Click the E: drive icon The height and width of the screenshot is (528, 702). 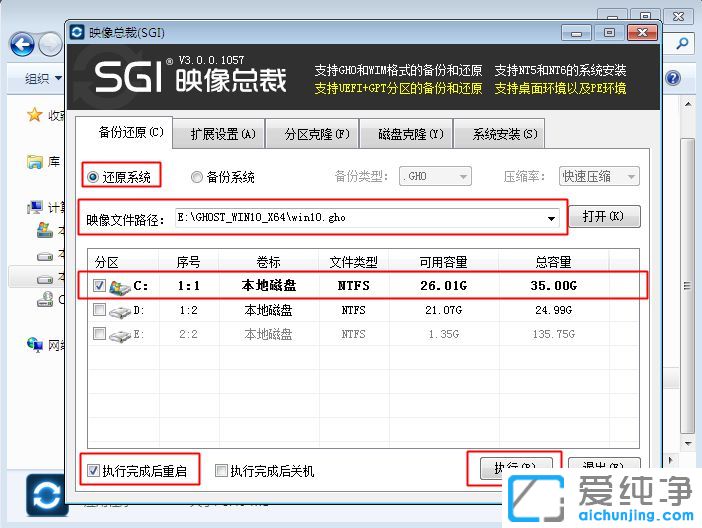(x=120, y=335)
